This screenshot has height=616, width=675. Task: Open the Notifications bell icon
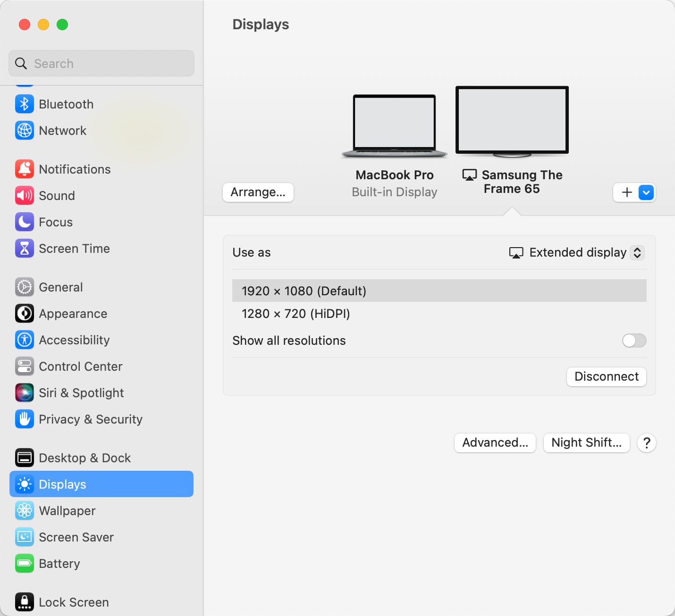coord(25,169)
